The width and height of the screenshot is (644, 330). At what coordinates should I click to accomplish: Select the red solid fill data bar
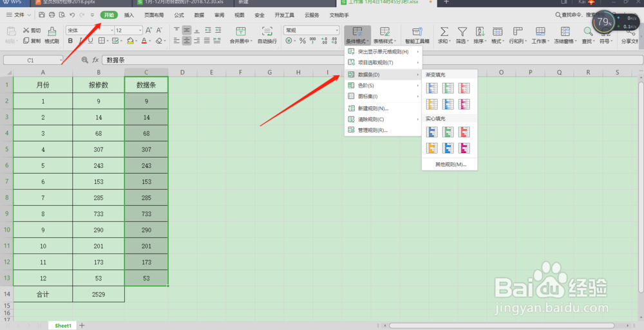pyautogui.click(x=464, y=132)
